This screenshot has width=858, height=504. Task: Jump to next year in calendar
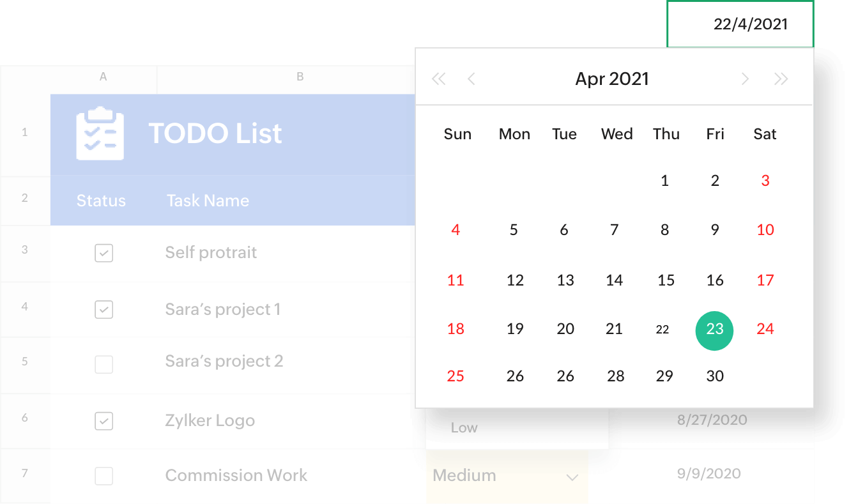pyautogui.click(x=781, y=79)
